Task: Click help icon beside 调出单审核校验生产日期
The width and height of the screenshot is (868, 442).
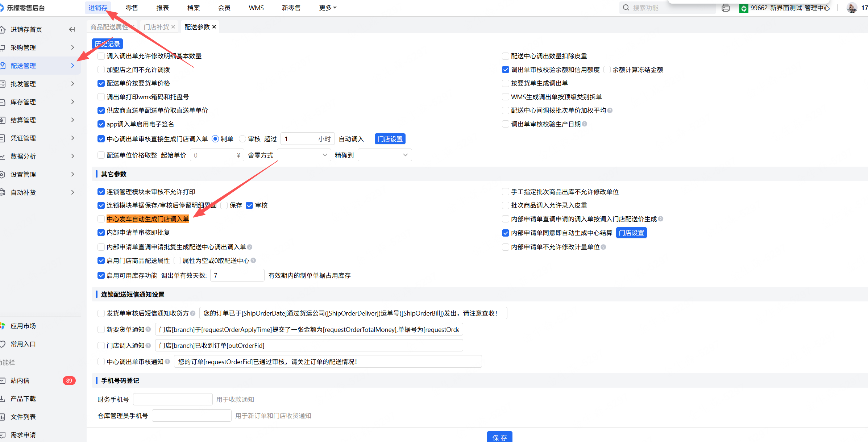Action: tap(585, 124)
